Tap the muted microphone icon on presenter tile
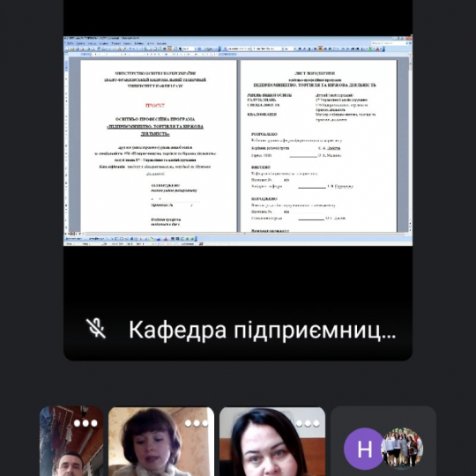Image resolution: width=476 pixels, height=476 pixels. click(96, 329)
